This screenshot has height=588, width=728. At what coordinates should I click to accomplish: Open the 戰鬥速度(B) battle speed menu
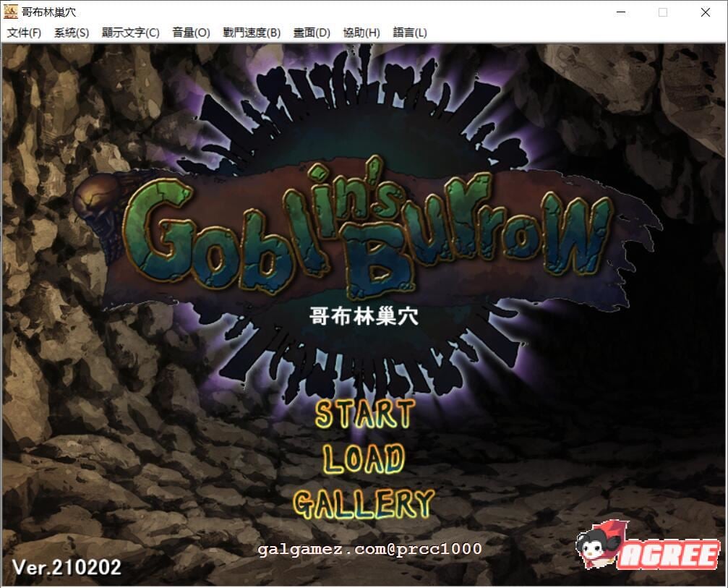(x=250, y=33)
